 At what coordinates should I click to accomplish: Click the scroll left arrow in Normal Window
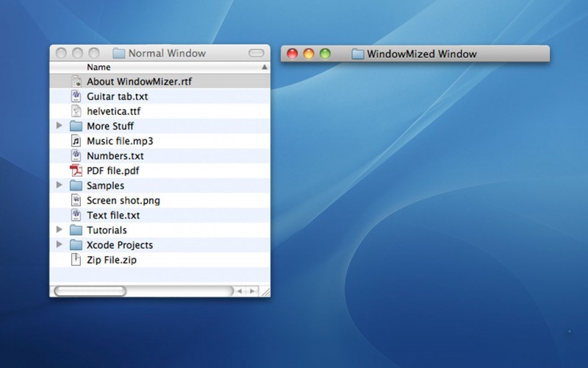click(240, 291)
